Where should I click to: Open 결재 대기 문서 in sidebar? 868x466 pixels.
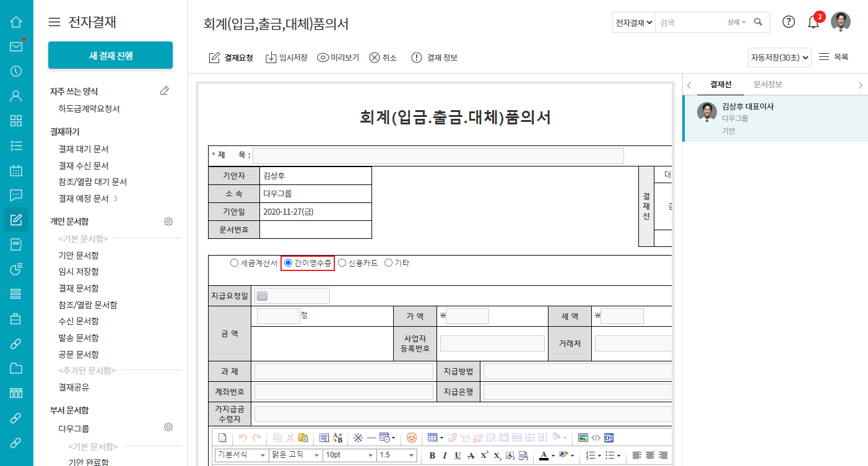point(84,149)
